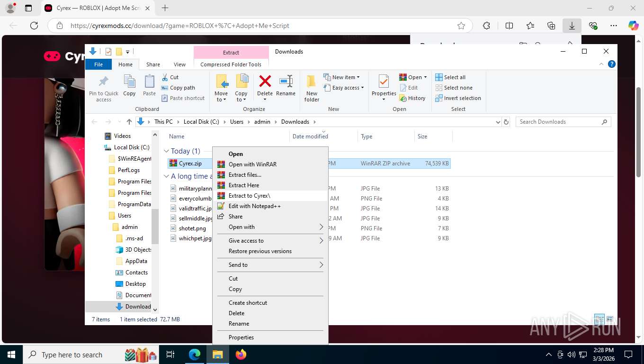Viewport: 644px width, 364px height.
Task: Click Edge favorites star in address bar
Action: (x=461, y=26)
